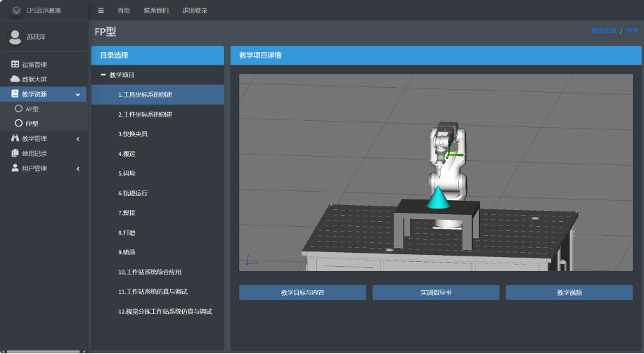Image resolution: width=644 pixels, height=354 pixels.
Task: Click the 用户管理 person icon
Action: tap(15, 168)
